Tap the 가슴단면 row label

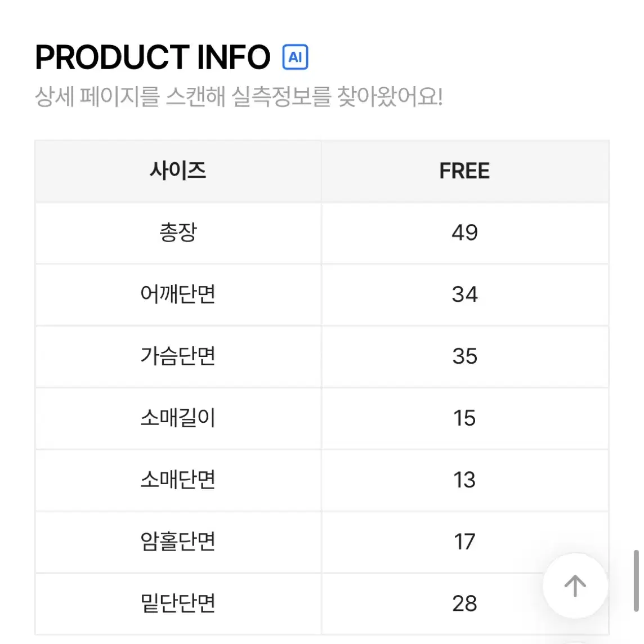pos(178,356)
